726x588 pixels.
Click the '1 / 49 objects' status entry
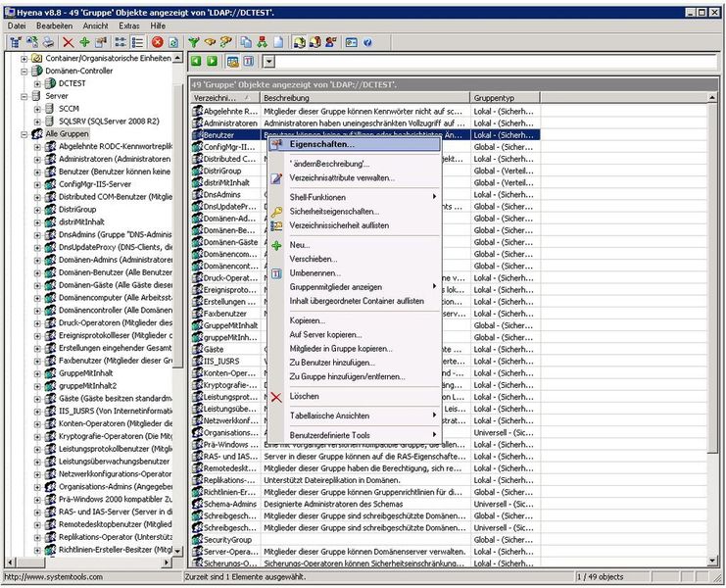(600, 577)
